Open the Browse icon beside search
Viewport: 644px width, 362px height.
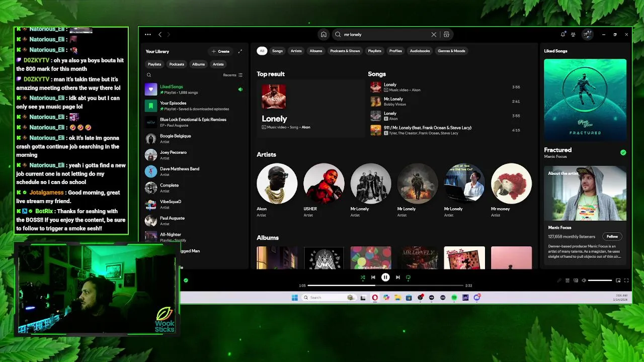click(x=446, y=35)
